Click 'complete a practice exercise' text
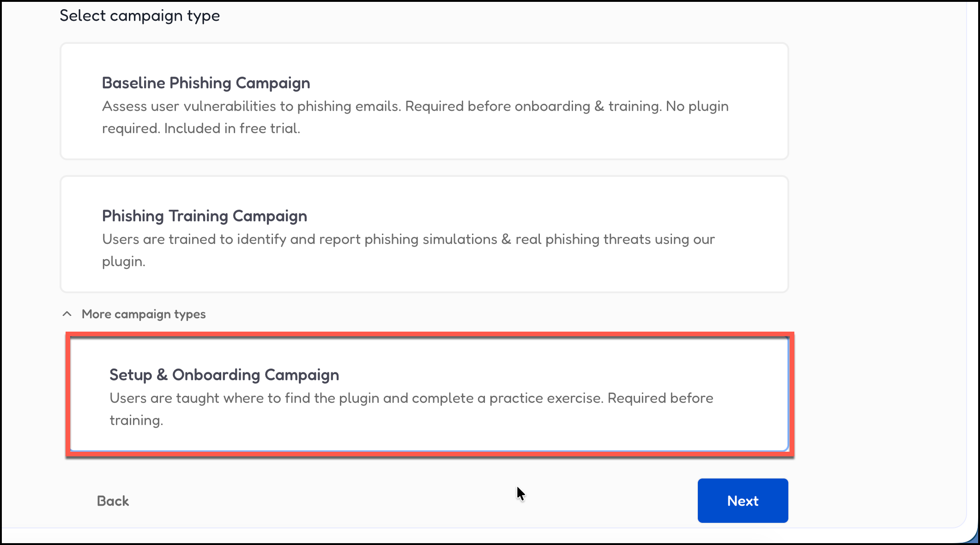 (x=507, y=399)
